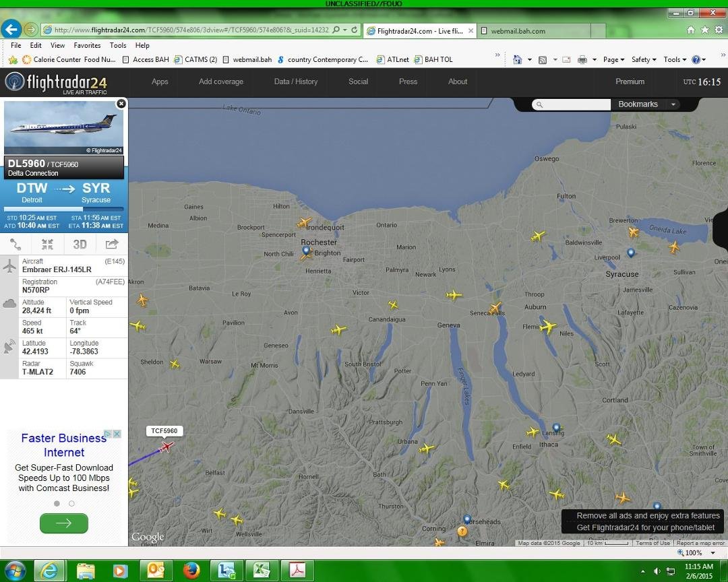Click the large yellow plane near Fleming
Image resolution: width=728 pixels, height=582 pixels.
548,326
